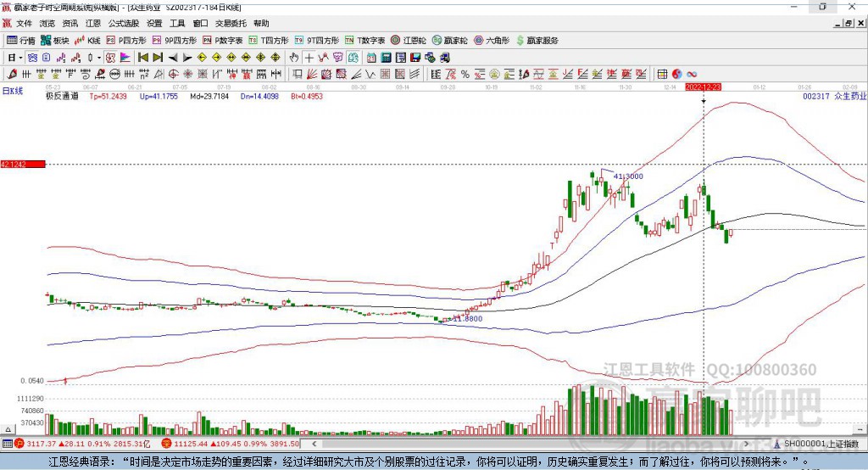Select the zigzag wave line tool

coord(370,74)
